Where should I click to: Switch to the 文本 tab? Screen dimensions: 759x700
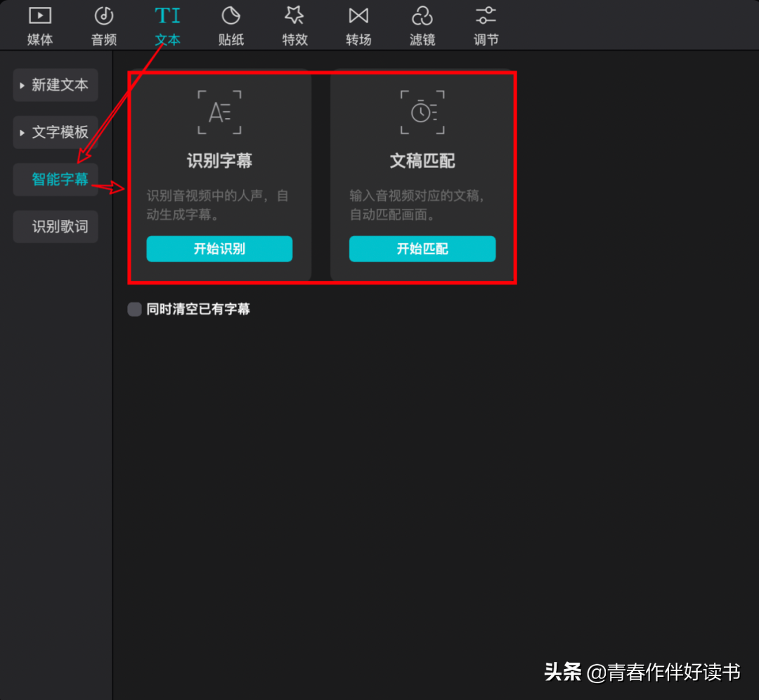point(167,39)
